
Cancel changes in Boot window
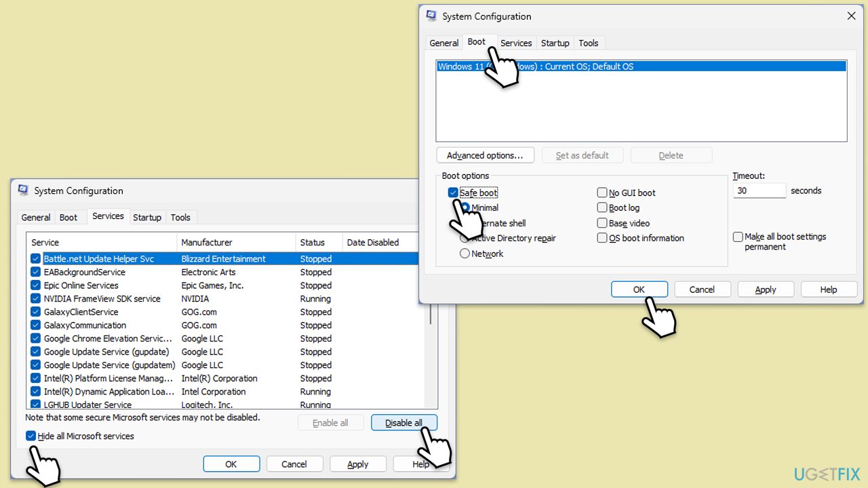point(702,289)
